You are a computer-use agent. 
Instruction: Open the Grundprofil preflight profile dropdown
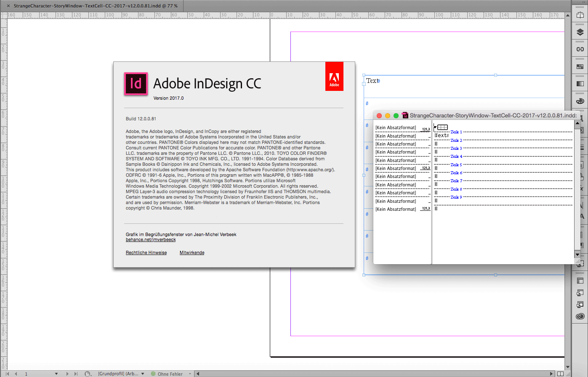pos(143,374)
